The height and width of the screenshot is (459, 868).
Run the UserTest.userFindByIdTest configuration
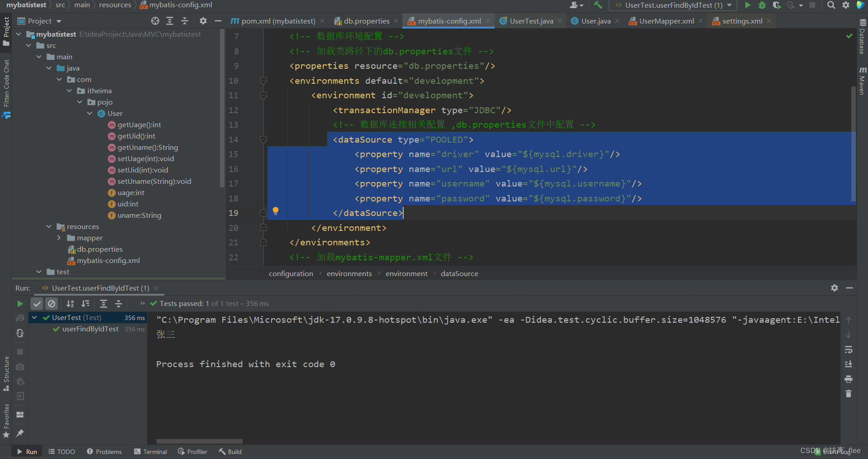click(748, 5)
